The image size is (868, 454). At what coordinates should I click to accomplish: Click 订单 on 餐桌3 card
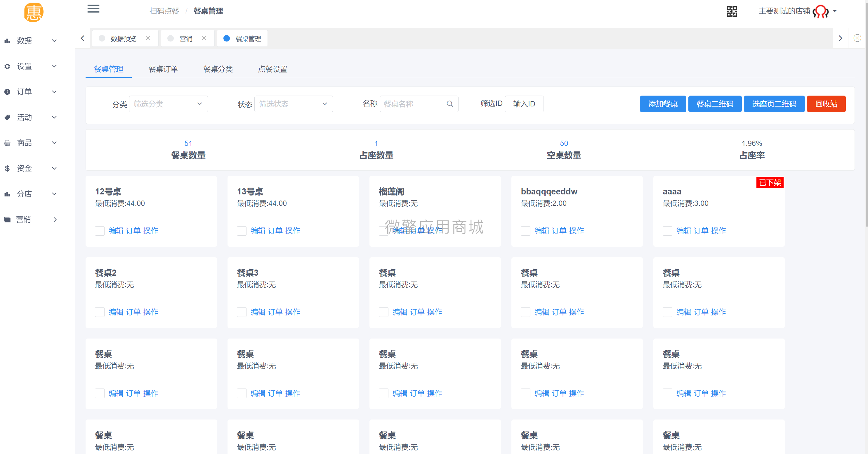[275, 312]
